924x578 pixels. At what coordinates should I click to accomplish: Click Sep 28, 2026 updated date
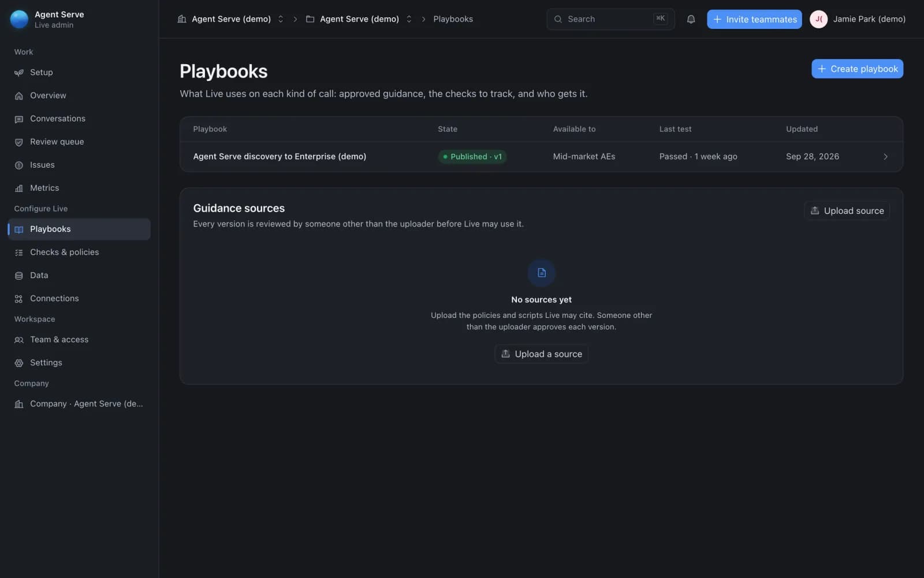point(812,157)
